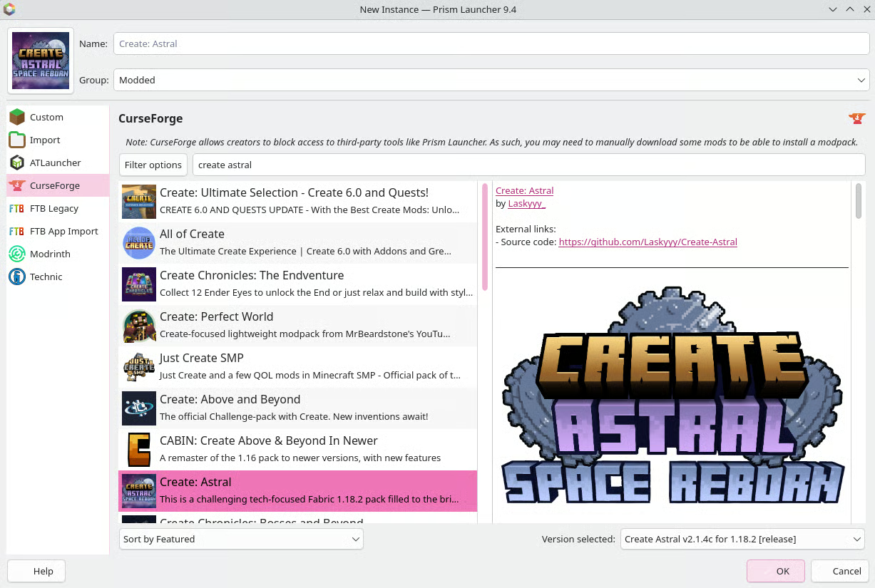This screenshot has height=588, width=875.
Task: Expand the Sort by Featured dropdown
Action: tap(241, 539)
